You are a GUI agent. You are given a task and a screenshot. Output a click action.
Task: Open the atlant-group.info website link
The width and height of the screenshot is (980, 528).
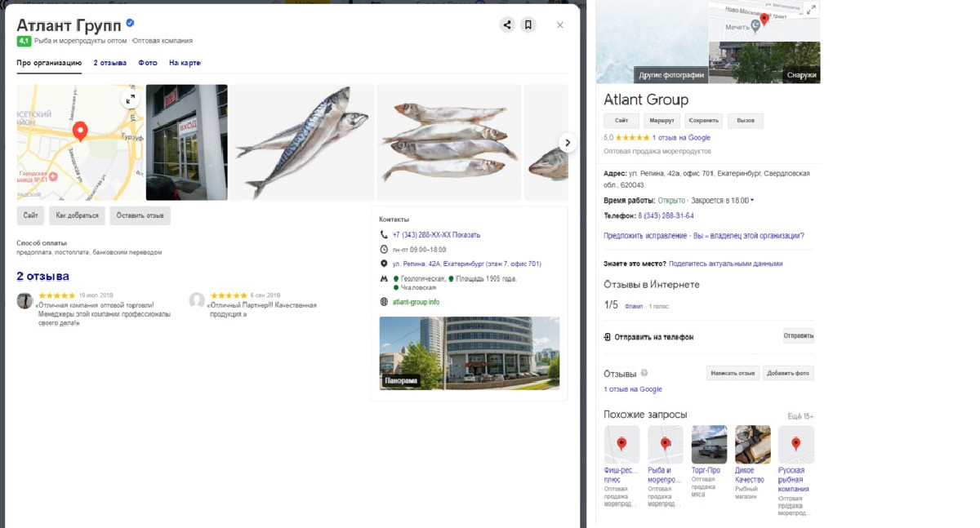click(x=416, y=302)
